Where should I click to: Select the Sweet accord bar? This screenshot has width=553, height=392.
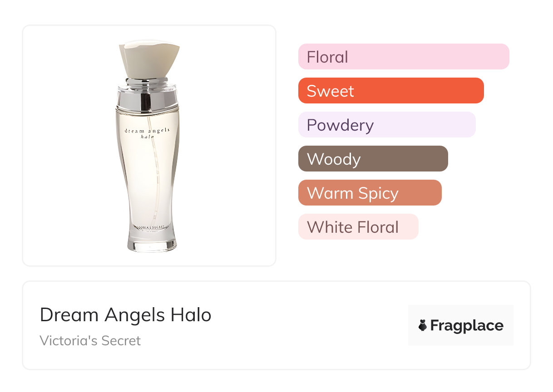tap(391, 91)
